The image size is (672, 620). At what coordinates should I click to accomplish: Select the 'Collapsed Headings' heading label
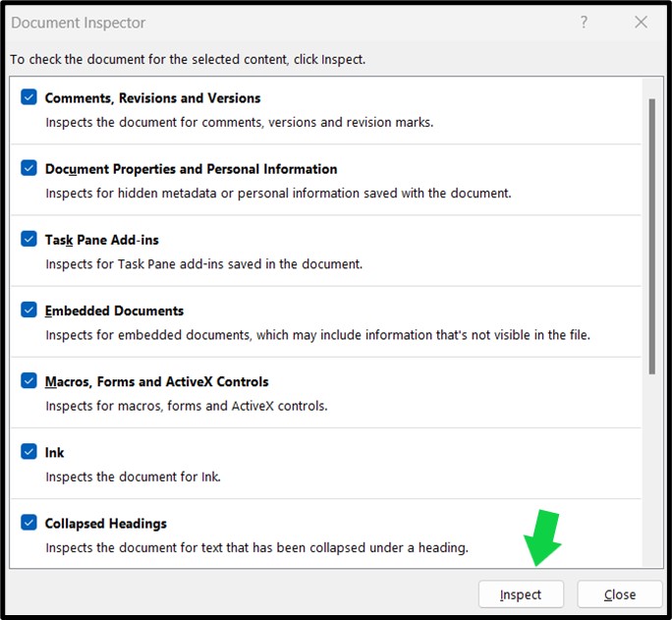106,523
